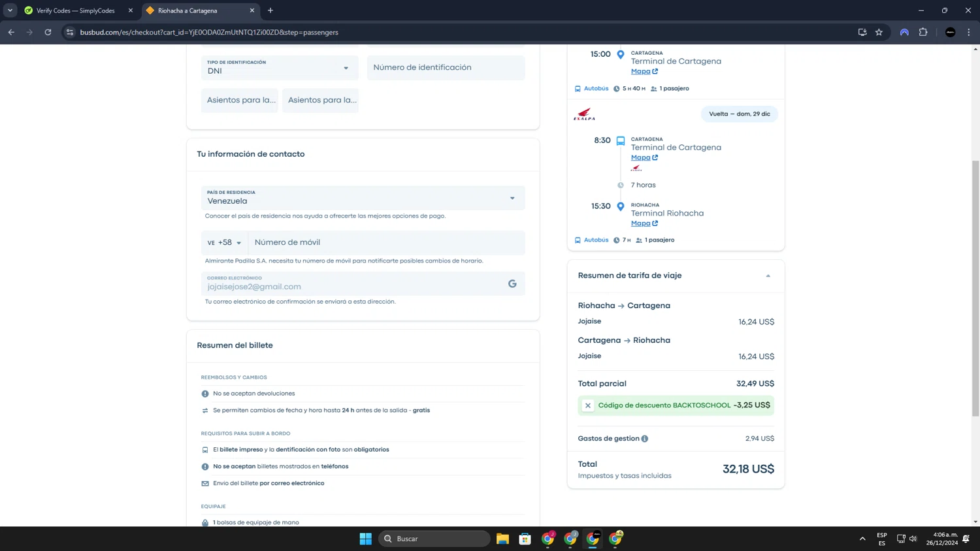Click the Número de identificación field
This screenshot has width=980, height=551.
coord(446,68)
